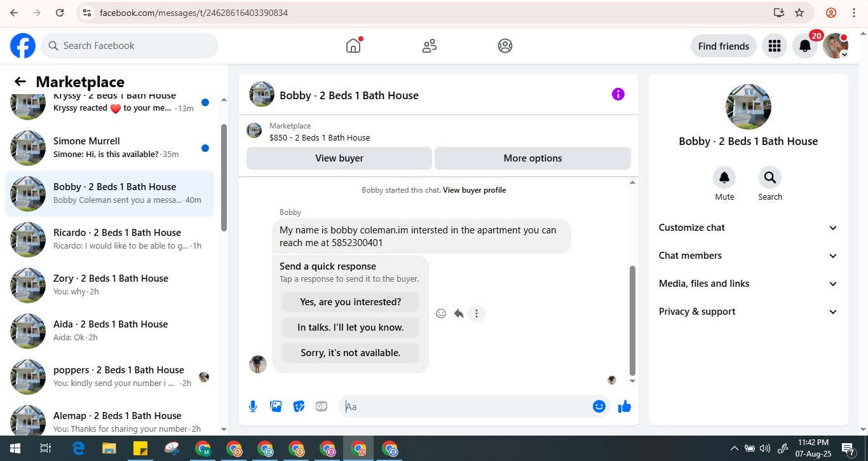The height and width of the screenshot is (461, 868).
Task: Choose a sticker from the sticker icon
Action: point(299,406)
